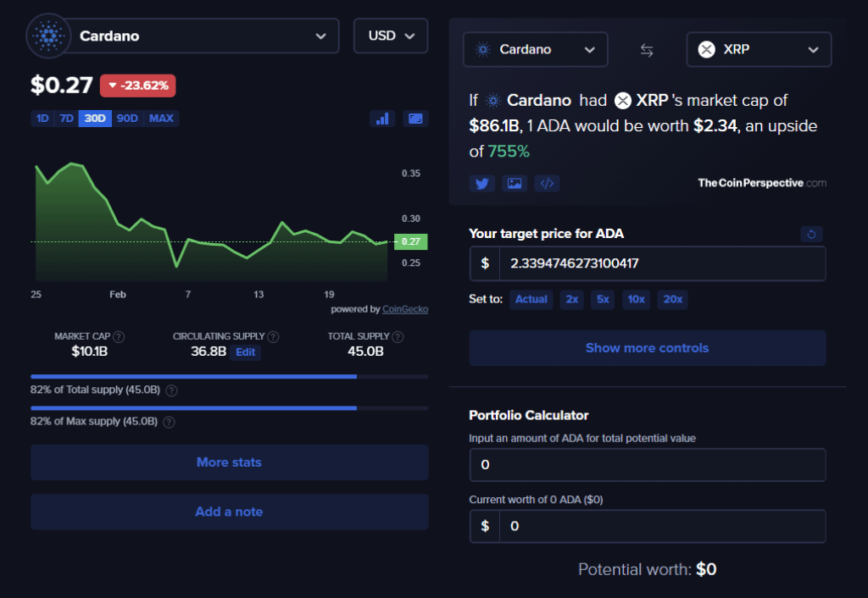Image resolution: width=868 pixels, height=598 pixels.
Task: Click the Potential worth $0 text
Action: coord(647,569)
